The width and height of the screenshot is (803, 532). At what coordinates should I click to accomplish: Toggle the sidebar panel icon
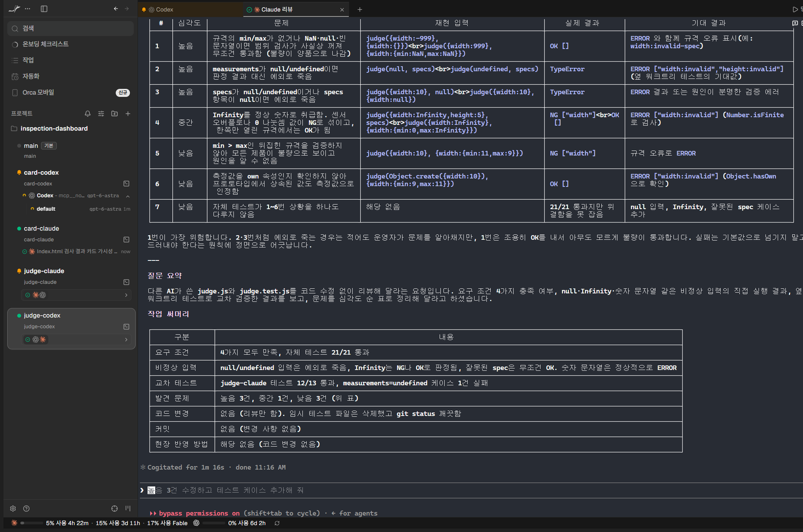click(44, 8)
